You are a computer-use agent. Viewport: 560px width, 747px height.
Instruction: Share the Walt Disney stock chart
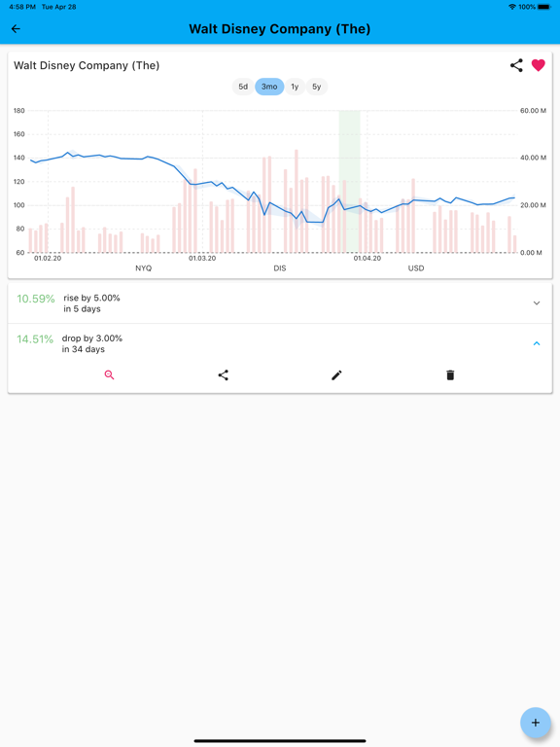click(516, 65)
